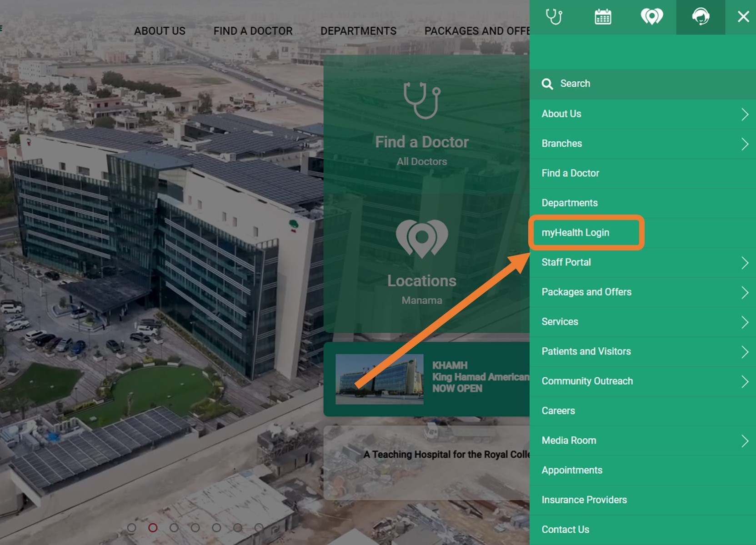The height and width of the screenshot is (545, 756).
Task: Open DEPARTMENTS in top navigation bar
Action: 358,31
